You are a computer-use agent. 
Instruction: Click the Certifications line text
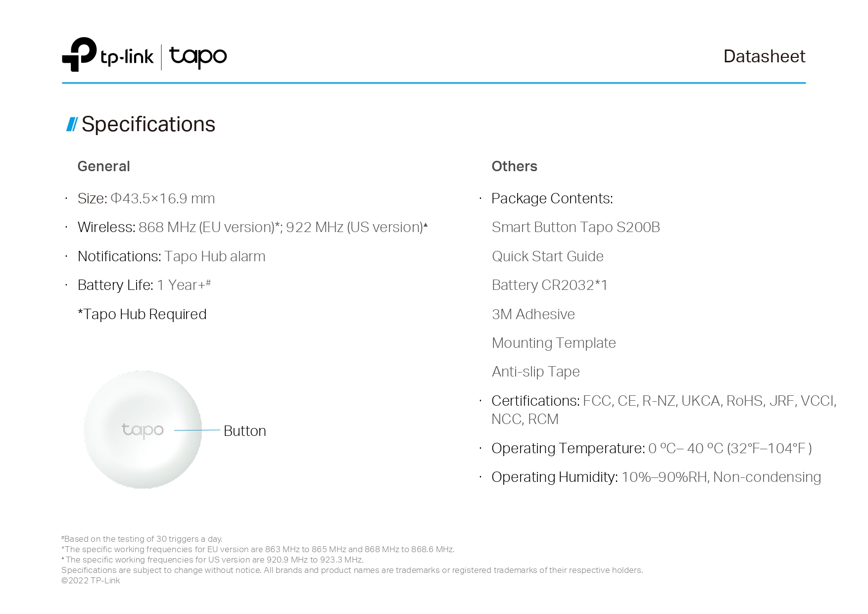pos(664,410)
